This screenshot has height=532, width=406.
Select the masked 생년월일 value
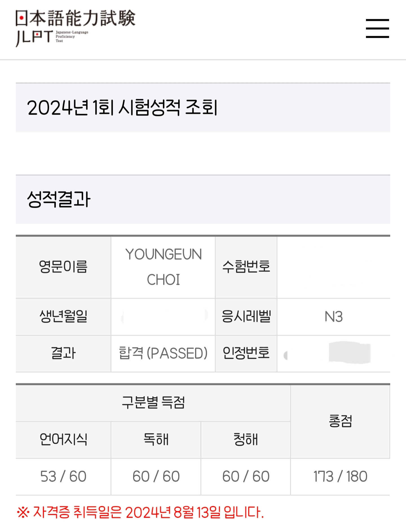(163, 318)
